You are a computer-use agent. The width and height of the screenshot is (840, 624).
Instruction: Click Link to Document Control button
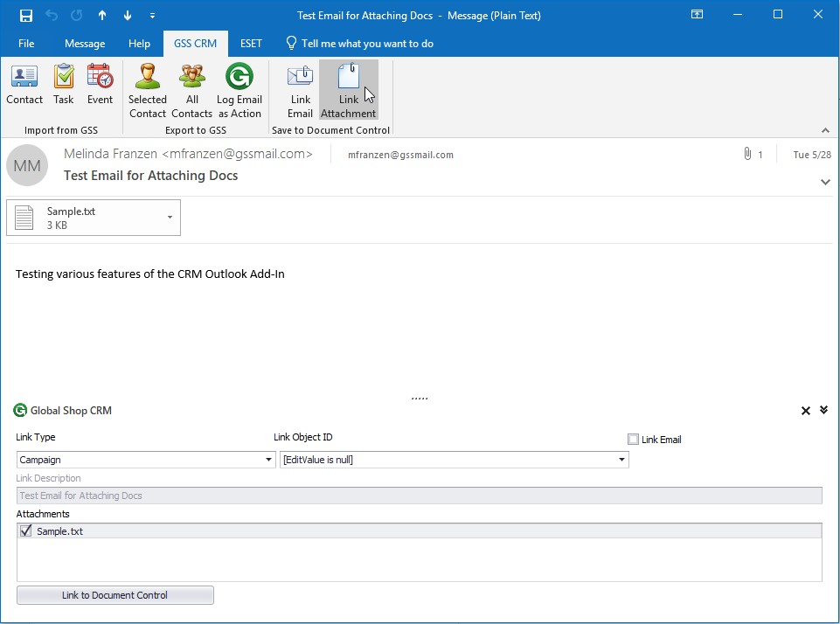115,595
